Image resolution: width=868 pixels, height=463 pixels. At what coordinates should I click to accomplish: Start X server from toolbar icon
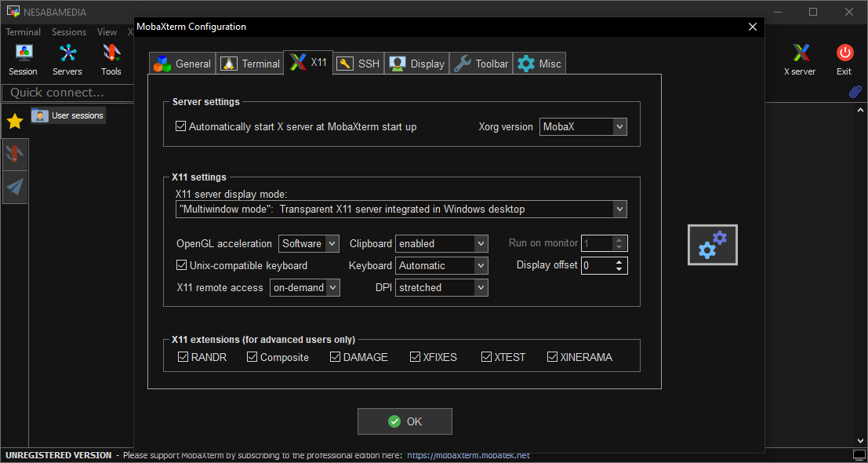point(800,54)
